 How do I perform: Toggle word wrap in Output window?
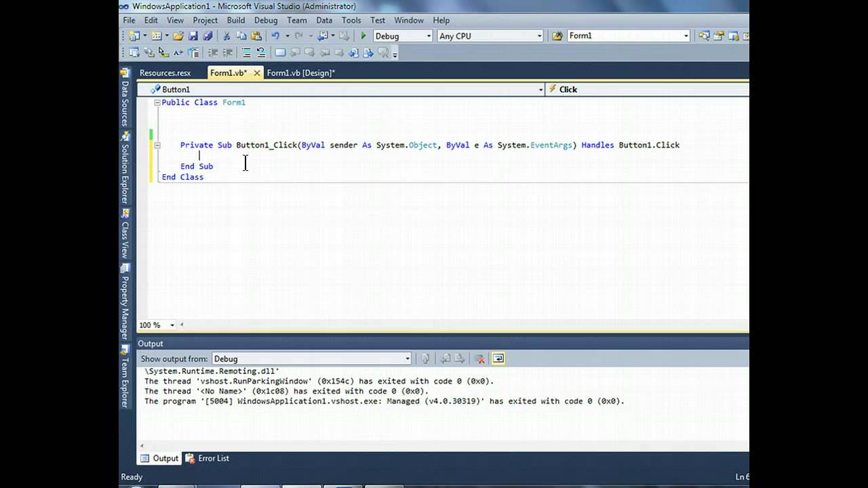(x=498, y=359)
